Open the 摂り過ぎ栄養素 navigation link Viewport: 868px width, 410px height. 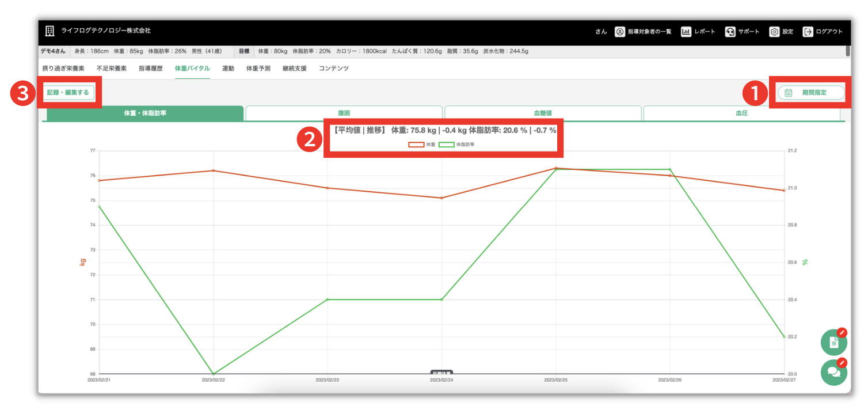click(x=63, y=69)
